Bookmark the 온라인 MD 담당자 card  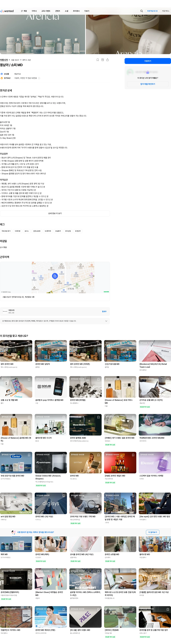pos(64,344)
